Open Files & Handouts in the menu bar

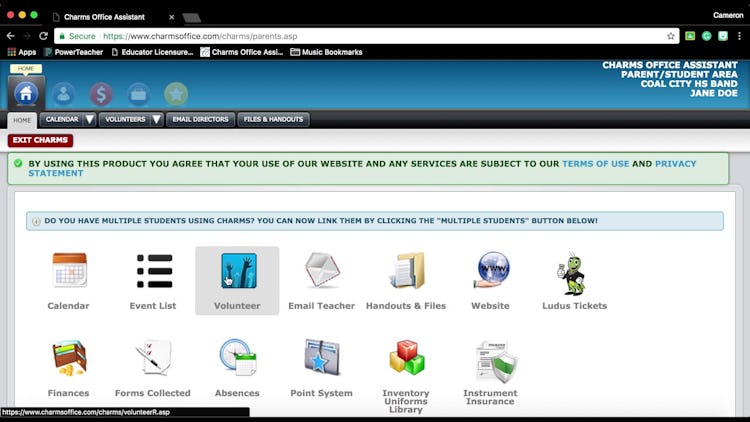tap(274, 120)
